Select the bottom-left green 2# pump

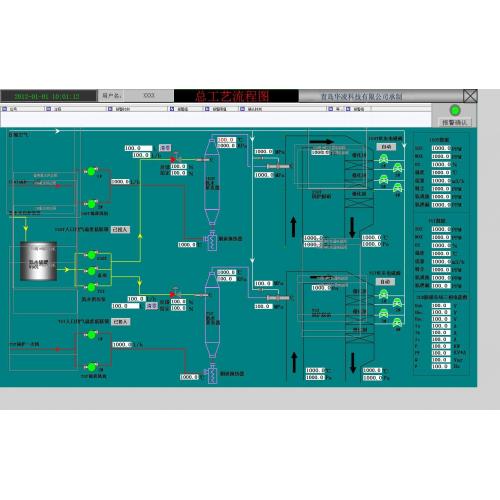(91, 367)
